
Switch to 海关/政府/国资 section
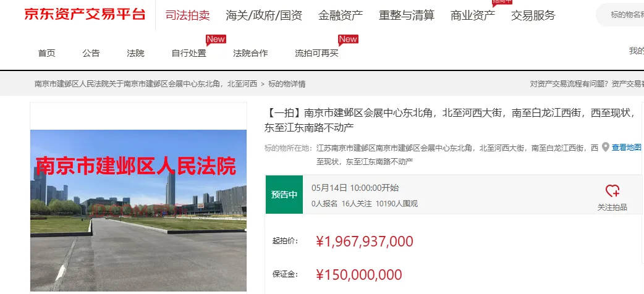coord(264,15)
